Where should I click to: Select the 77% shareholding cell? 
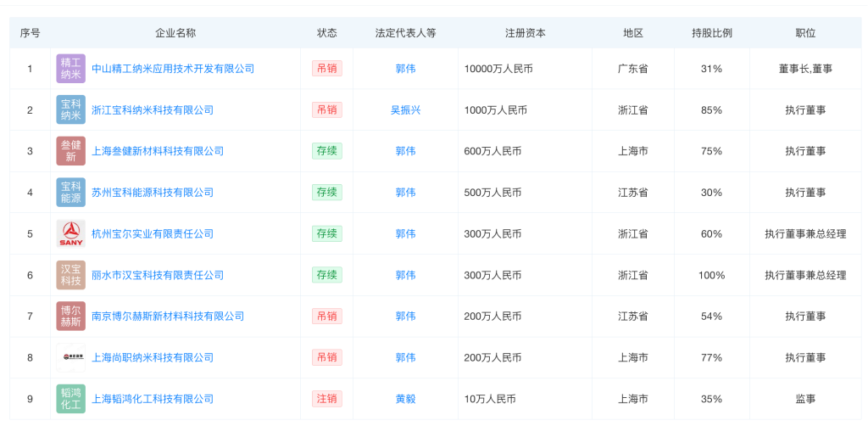(x=712, y=357)
